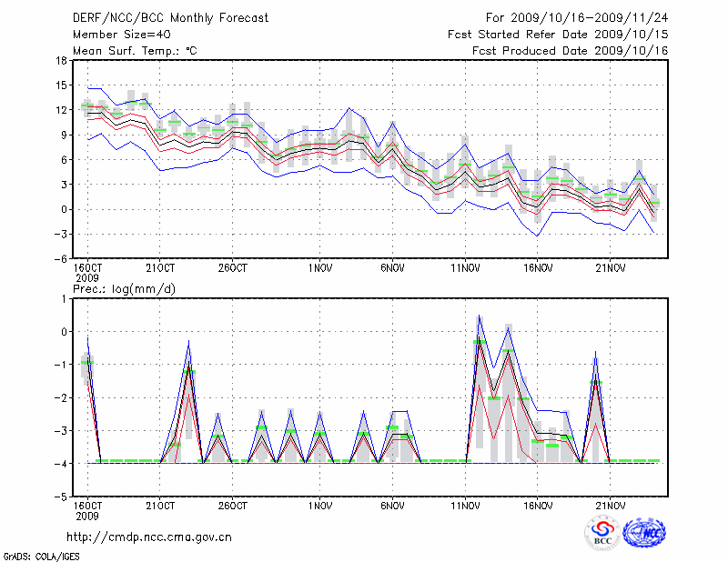The image size is (728, 562).
Task: Select the Fcst Started Refer Date line
Action: [558, 35]
